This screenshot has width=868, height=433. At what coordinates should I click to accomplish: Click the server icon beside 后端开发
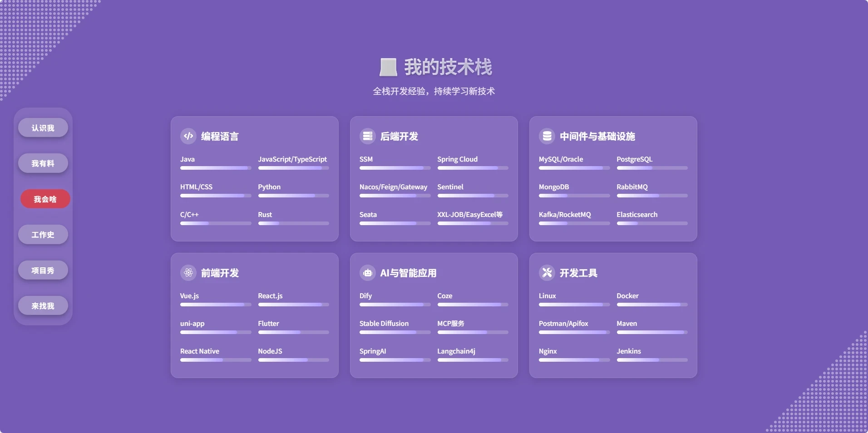(x=368, y=136)
